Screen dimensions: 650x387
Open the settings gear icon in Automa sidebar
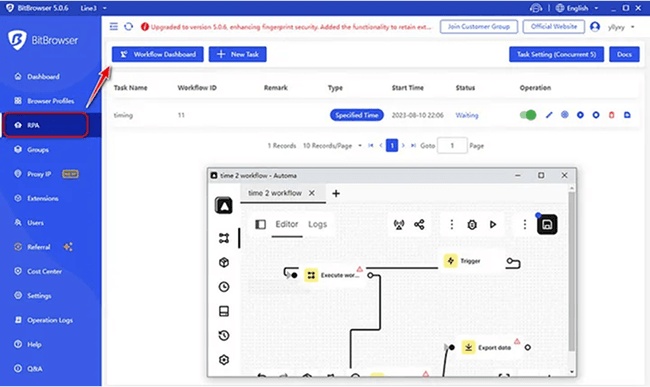tap(224, 360)
